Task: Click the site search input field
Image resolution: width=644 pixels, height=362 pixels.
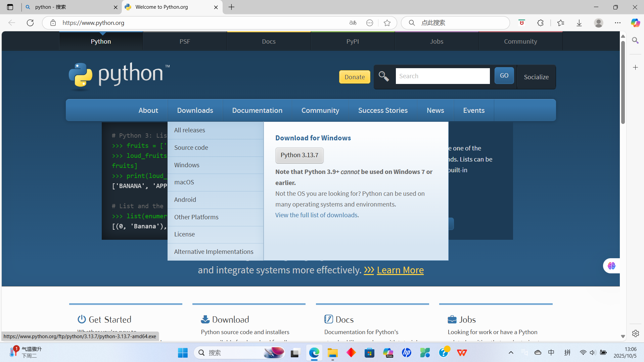Action: (443, 76)
